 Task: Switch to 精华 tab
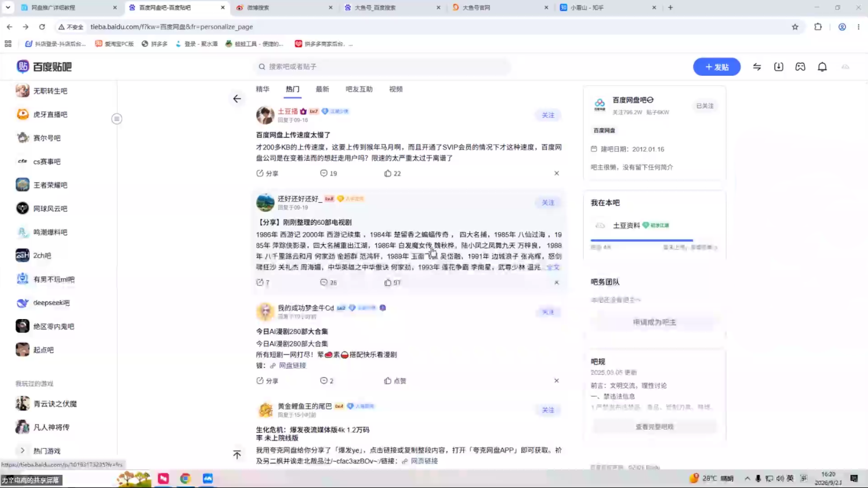[263, 89]
